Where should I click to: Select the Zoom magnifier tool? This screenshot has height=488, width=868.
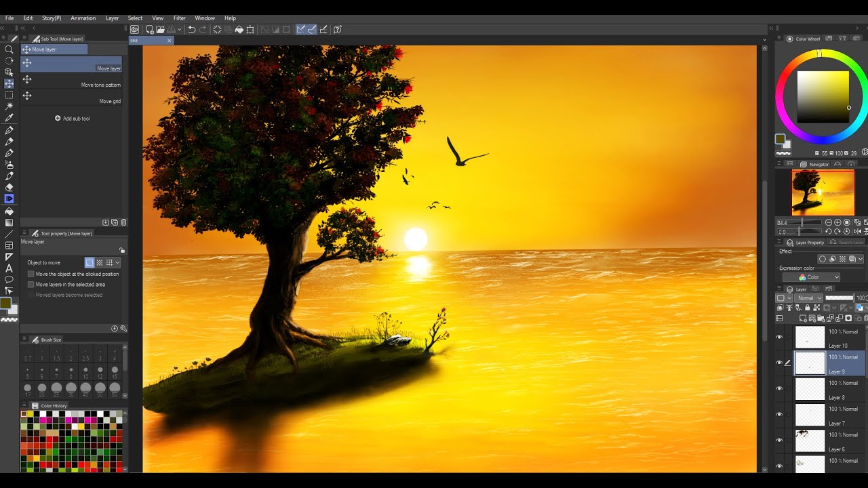pyautogui.click(x=9, y=49)
